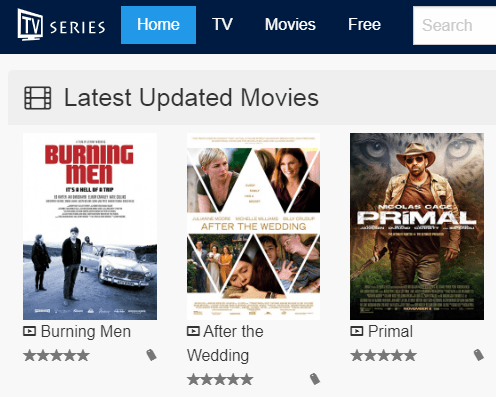The width and height of the screenshot is (496, 397).
Task: Click the play icon next to Burning Men
Action: (x=29, y=331)
